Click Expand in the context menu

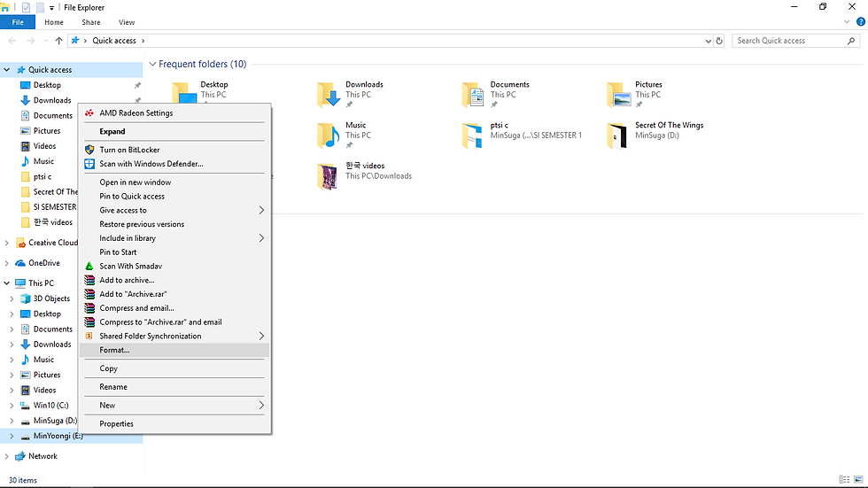174,132
